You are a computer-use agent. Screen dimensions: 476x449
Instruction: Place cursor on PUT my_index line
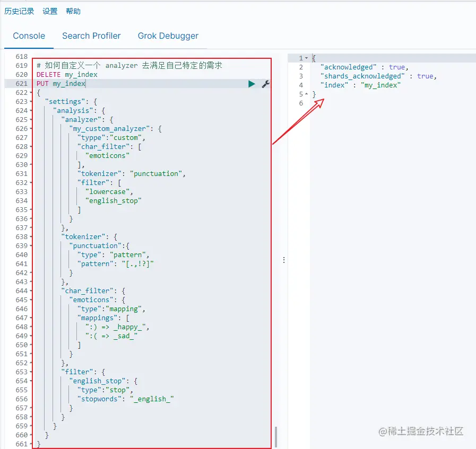click(x=60, y=84)
